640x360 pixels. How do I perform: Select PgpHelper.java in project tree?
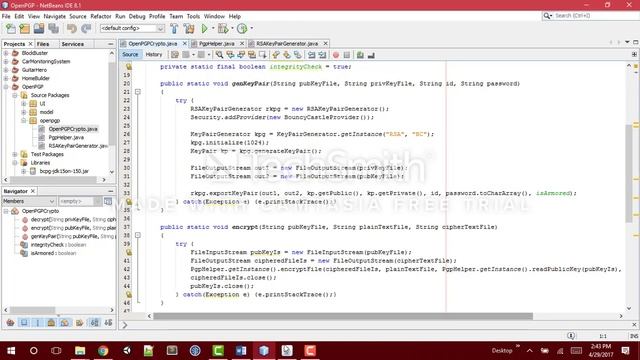click(x=66, y=138)
